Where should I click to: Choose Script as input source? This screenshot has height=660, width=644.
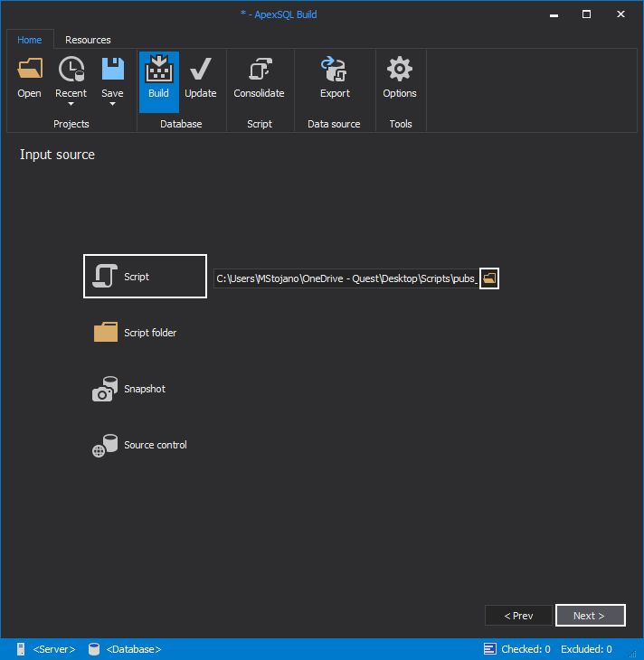(145, 276)
